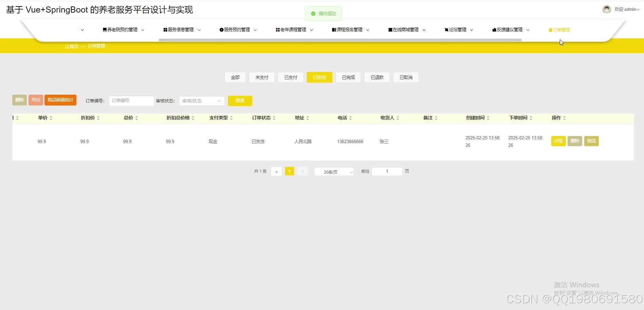Click inside the 订单编号 input field
Image resolution: width=644 pixels, height=310 pixels.
[131, 101]
